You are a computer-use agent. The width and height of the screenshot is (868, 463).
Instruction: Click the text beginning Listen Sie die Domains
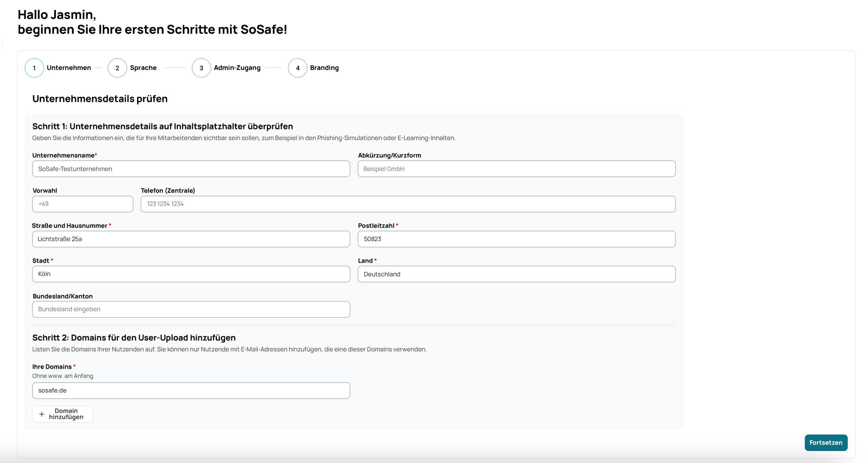coord(230,349)
